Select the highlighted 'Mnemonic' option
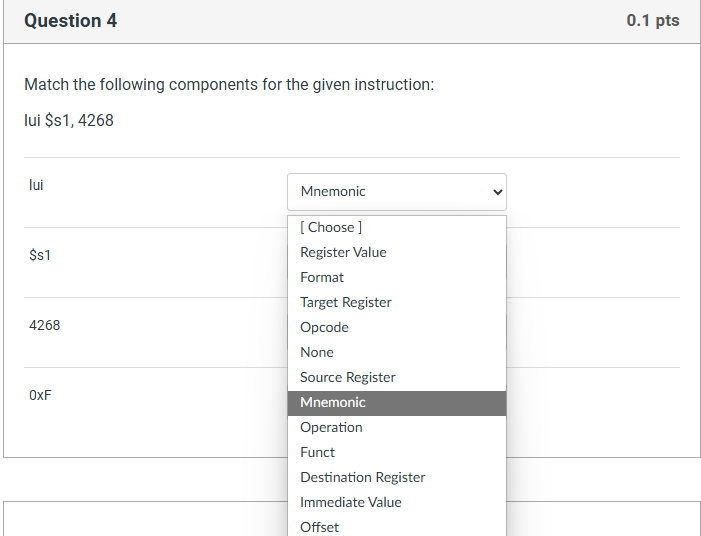The image size is (701, 536). 397,403
